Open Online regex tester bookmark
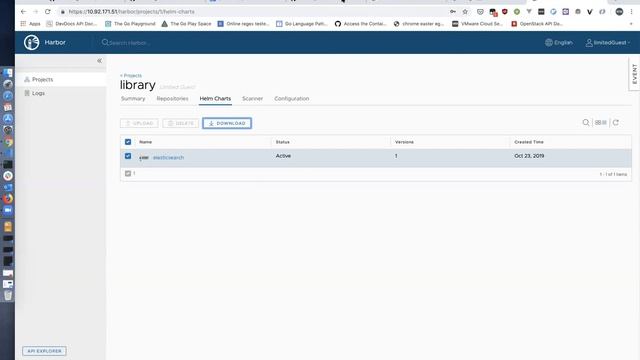Viewport: 640px width, 360px height. point(243,24)
